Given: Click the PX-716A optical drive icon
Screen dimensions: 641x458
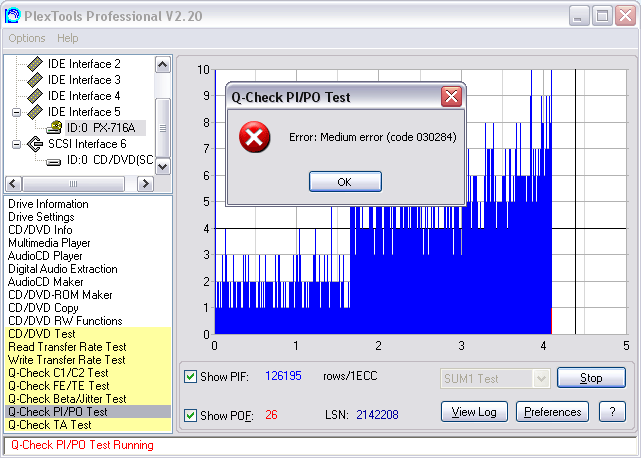Looking at the screenshot, I should 54,128.
